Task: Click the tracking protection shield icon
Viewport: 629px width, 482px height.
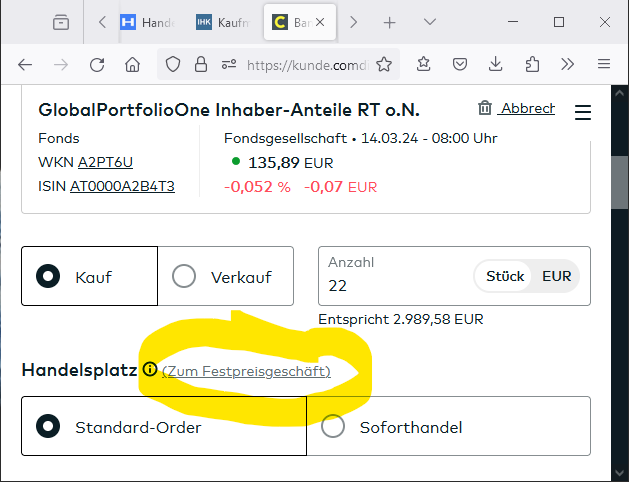Action: (173, 65)
